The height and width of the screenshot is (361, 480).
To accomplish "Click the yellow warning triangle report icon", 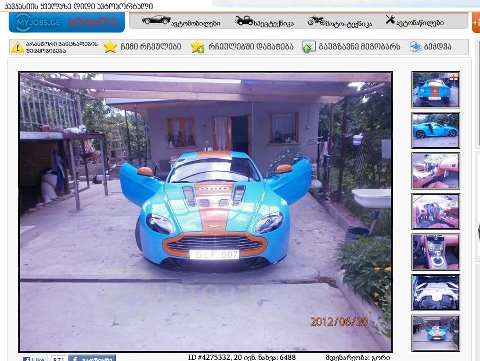I will pos(18,47).
